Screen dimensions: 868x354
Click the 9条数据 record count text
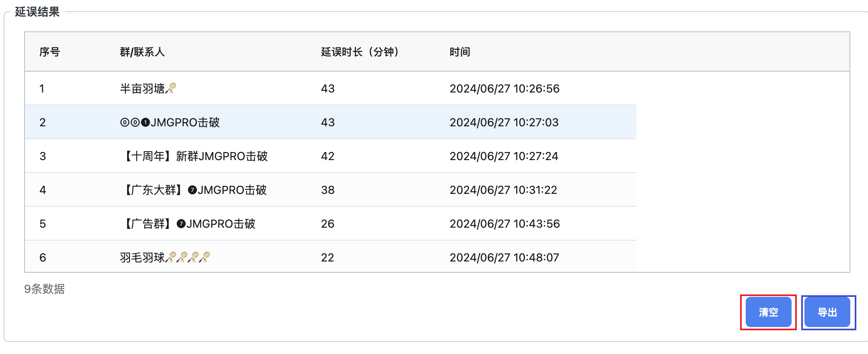pos(44,289)
